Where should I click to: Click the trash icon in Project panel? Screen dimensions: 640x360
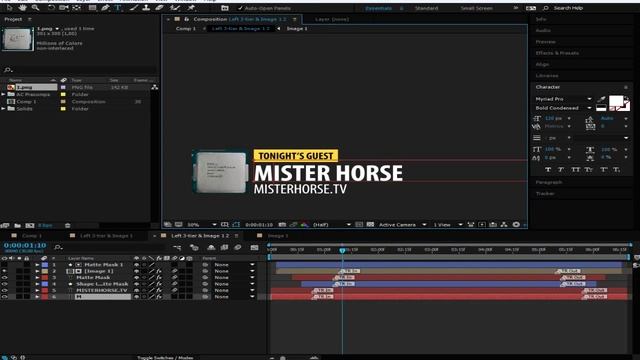coord(68,225)
